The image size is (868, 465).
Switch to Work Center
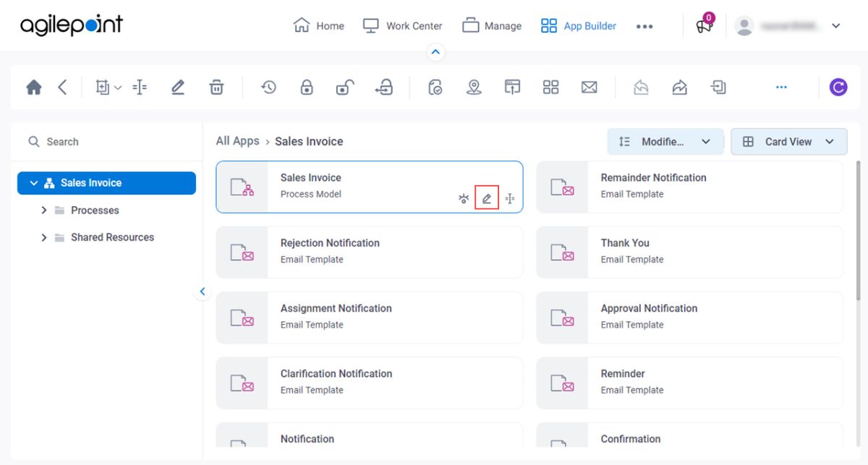point(402,26)
